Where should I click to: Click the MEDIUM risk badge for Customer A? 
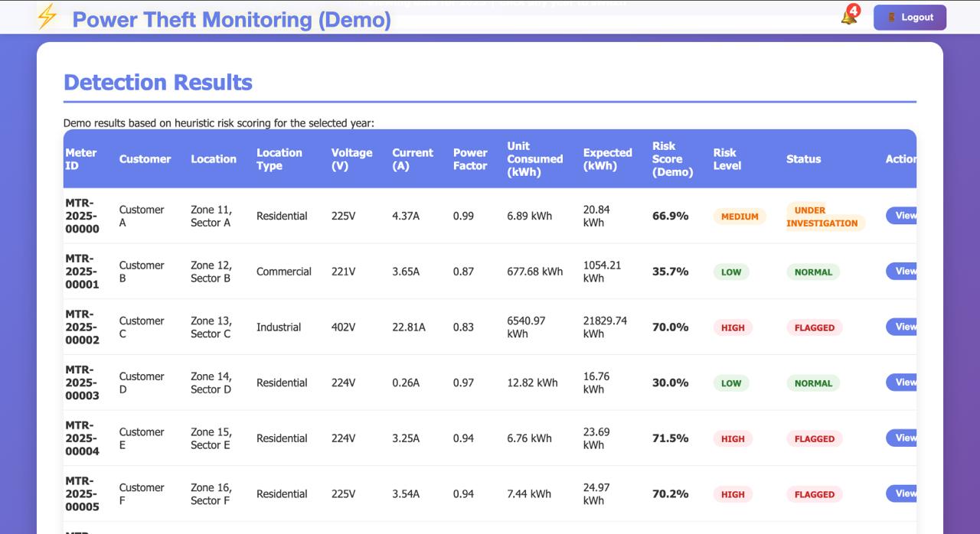coord(740,217)
